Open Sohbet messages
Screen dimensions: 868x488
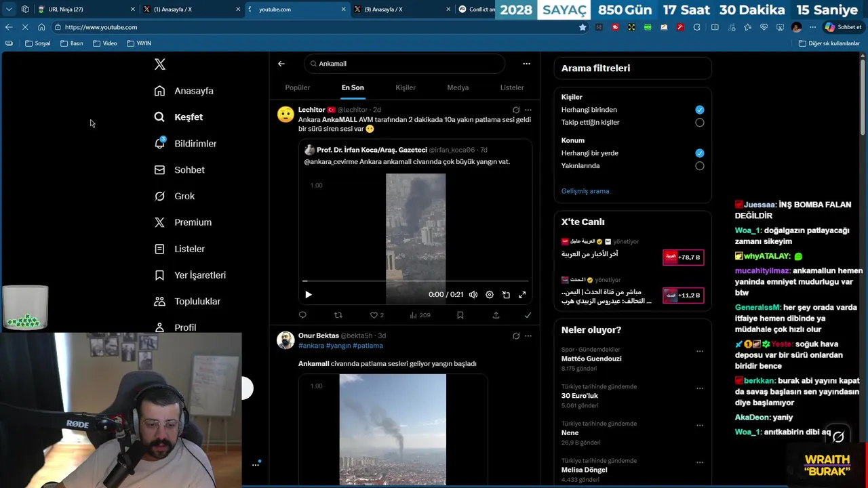coord(179,170)
